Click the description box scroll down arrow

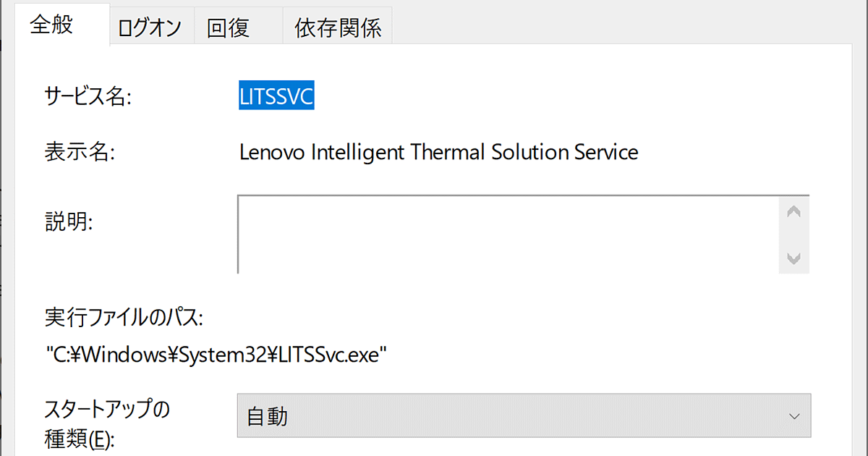pyautogui.click(x=793, y=258)
